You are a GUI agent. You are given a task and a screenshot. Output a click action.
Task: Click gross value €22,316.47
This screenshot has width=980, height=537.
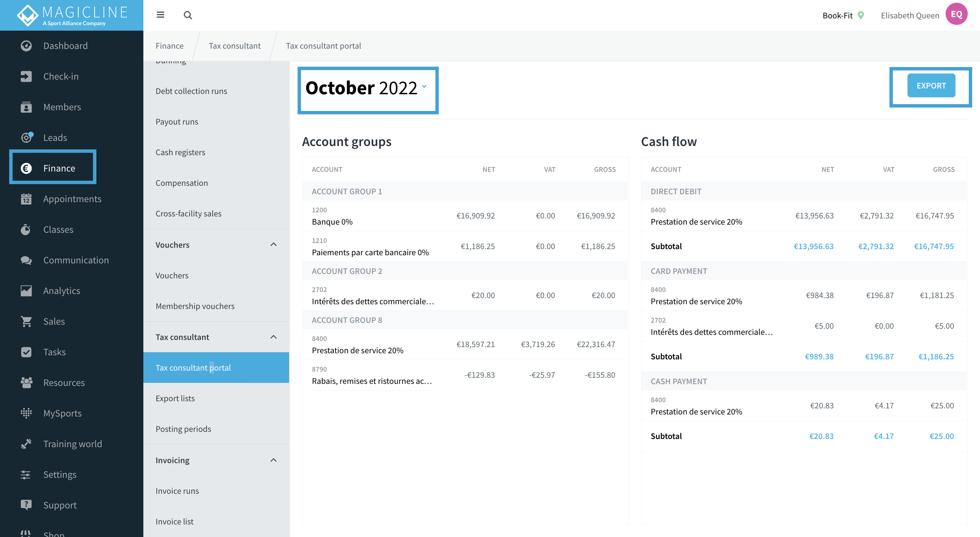coord(596,344)
